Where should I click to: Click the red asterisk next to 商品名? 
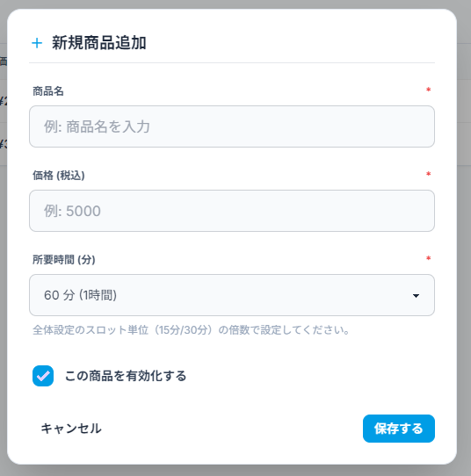click(429, 90)
